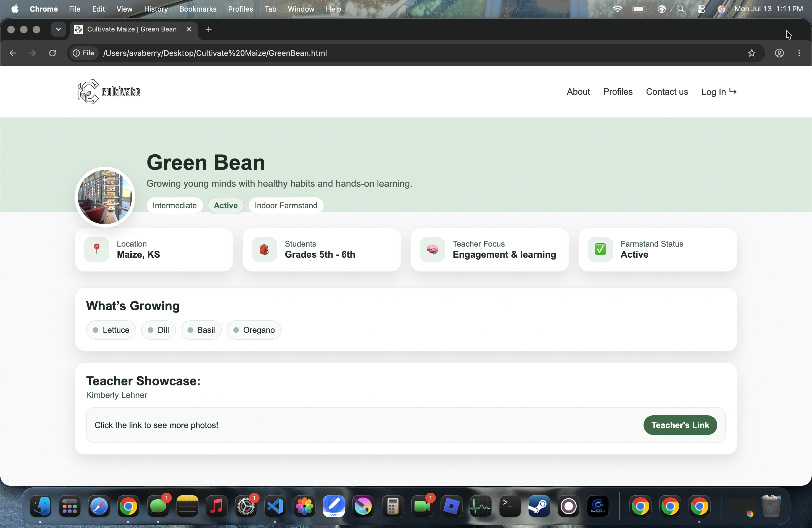Open the View menu
This screenshot has height=528, width=812.
click(x=124, y=9)
